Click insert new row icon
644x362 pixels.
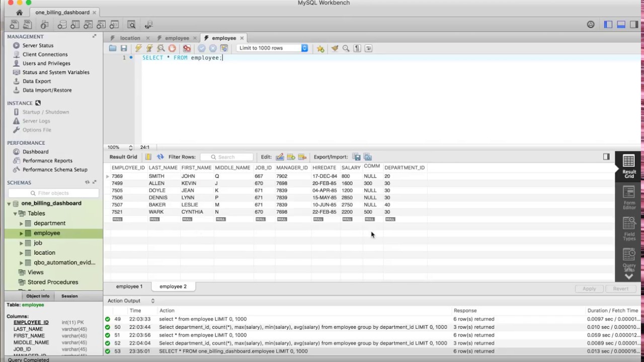click(x=291, y=157)
